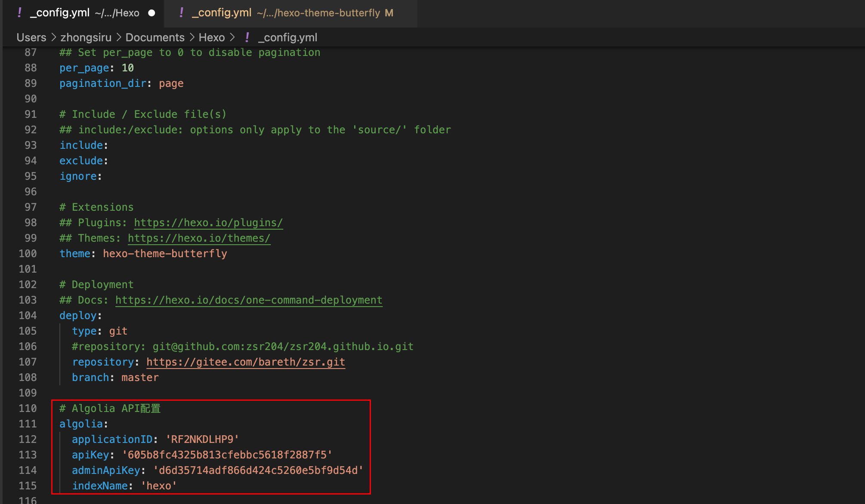Click the '# Deployment' comment
The image size is (865, 504).
[96, 285]
